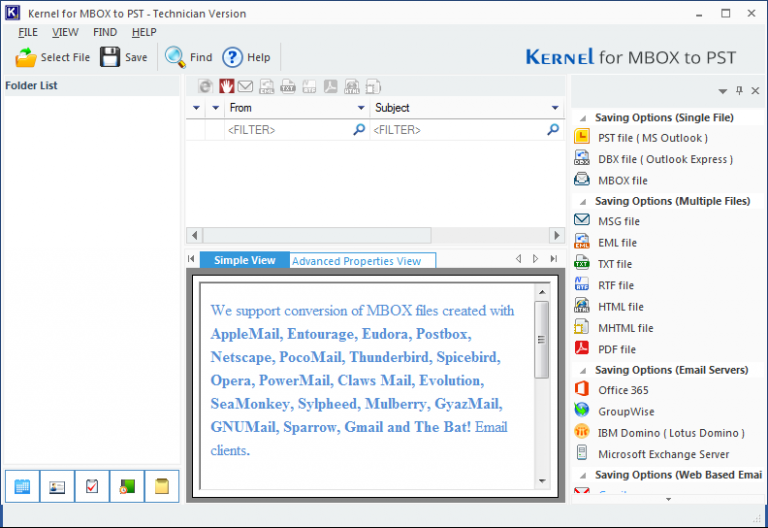Open the saving options pane dropdown arrow
Viewport: 768px width, 528px height.
click(722, 91)
